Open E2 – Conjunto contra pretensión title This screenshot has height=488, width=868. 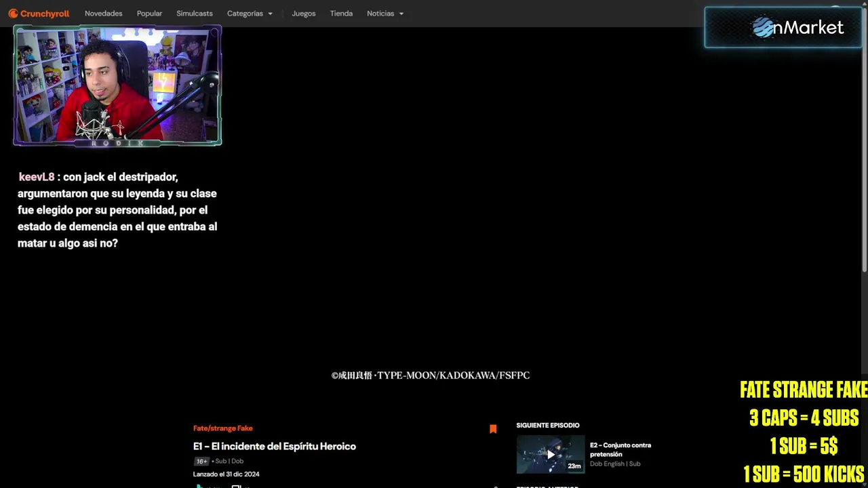click(x=620, y=449)
